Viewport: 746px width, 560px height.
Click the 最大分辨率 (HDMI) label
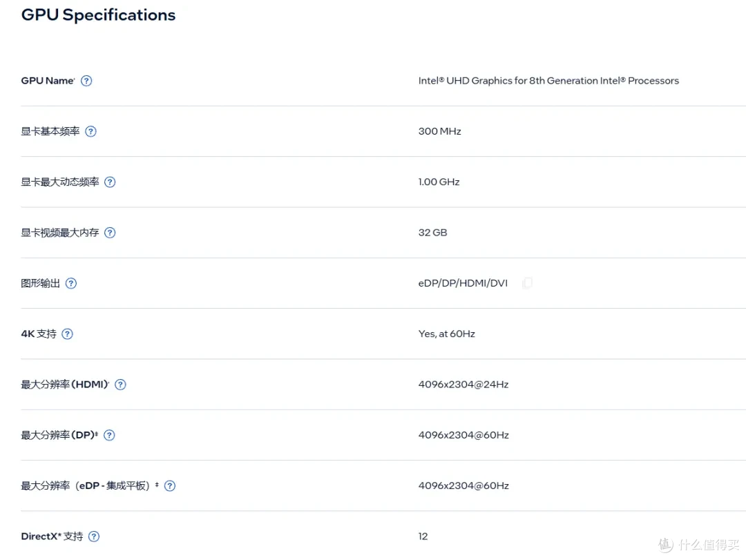coord(65,385)
